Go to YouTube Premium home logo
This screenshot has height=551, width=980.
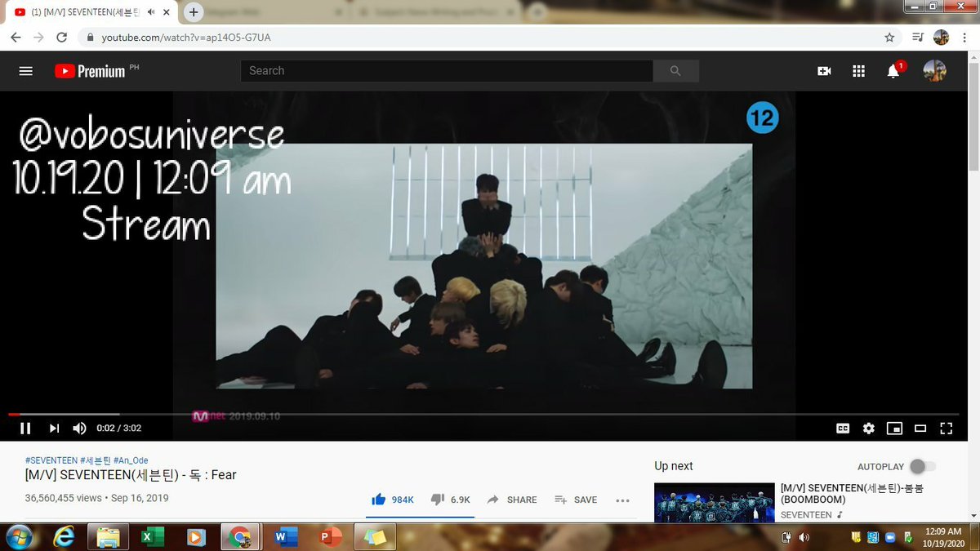91,71
